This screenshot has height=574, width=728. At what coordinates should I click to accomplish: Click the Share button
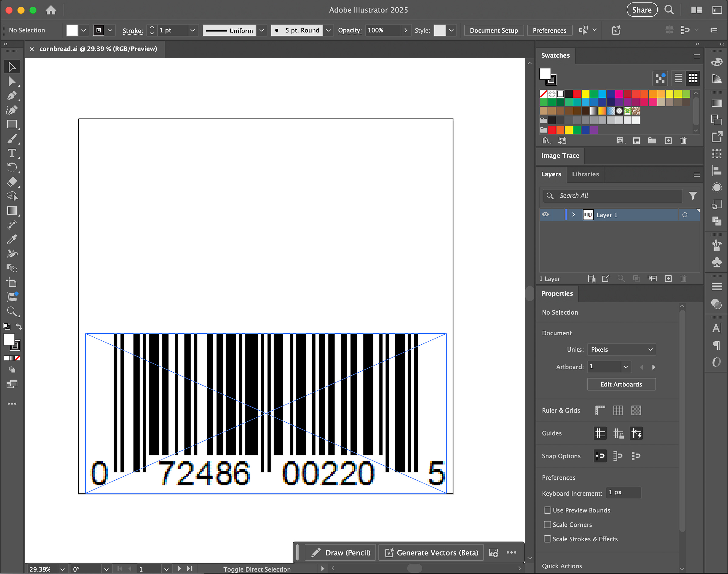pyautogui.click(x=642, y=10)
